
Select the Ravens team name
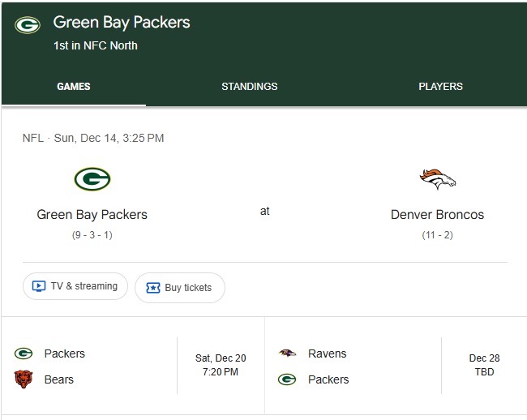327,354
